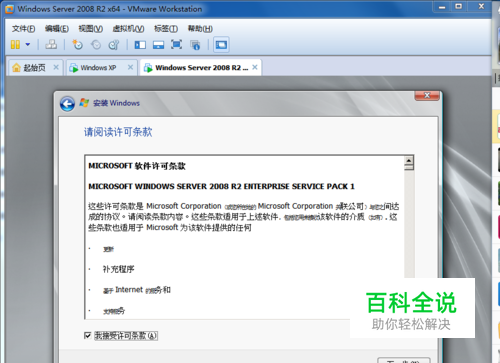Viewport: 500px width, 363px height.
Task: Click the license text scroll up arrow
Action: (x=409, y=161)
